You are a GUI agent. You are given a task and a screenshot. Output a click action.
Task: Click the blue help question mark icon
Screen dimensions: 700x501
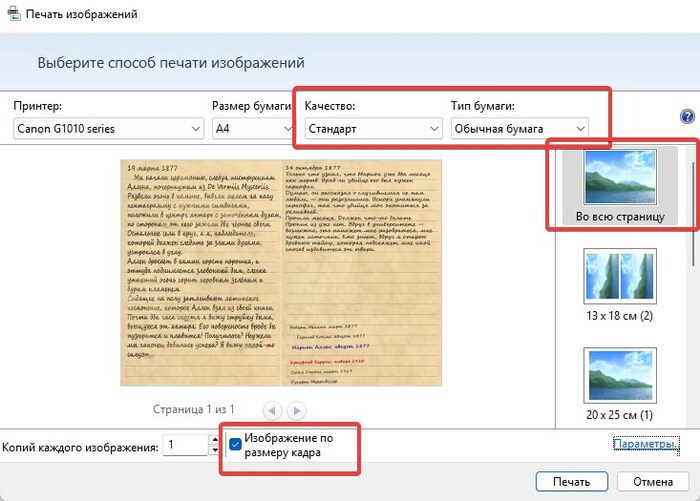[x=687, y=116]
